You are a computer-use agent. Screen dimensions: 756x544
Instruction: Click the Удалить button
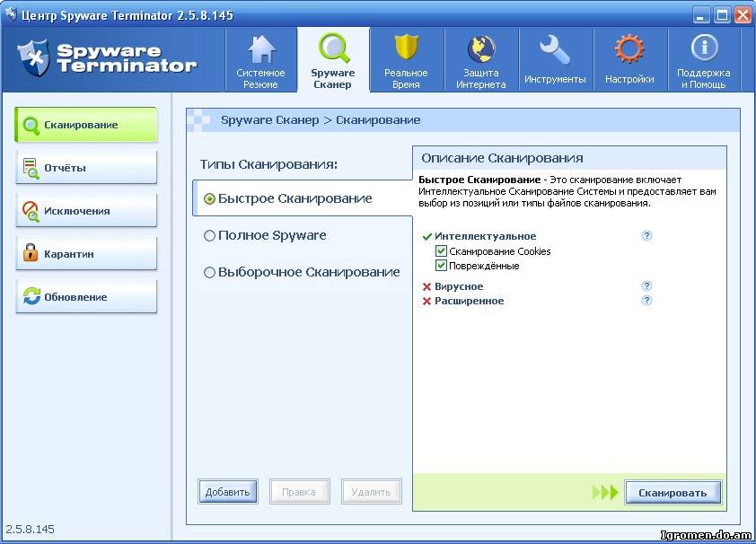[371, 491]
